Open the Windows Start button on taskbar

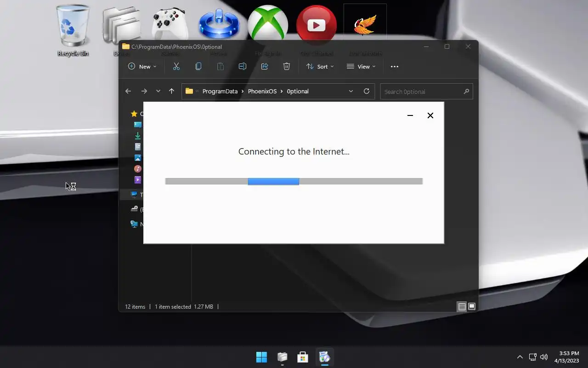[x=261, y=357]
